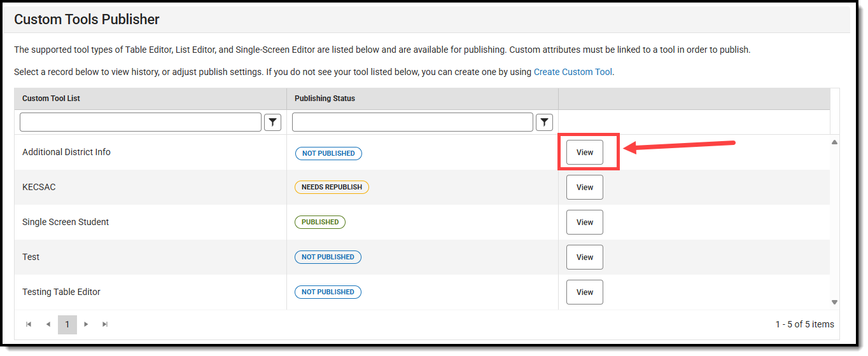Click scrollbar up arrow in tool list
Viewport: 868px width, 356px height.
pyautogui.click(x=834, y=142)
